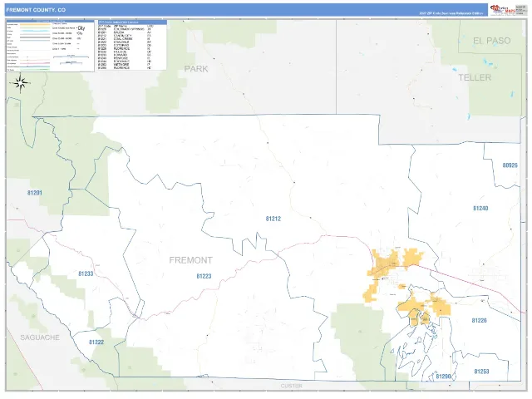Click the ZIP code label 81290
Viewport: 532px width, 399px height.
pyautogui.click(x=443, y=377)
